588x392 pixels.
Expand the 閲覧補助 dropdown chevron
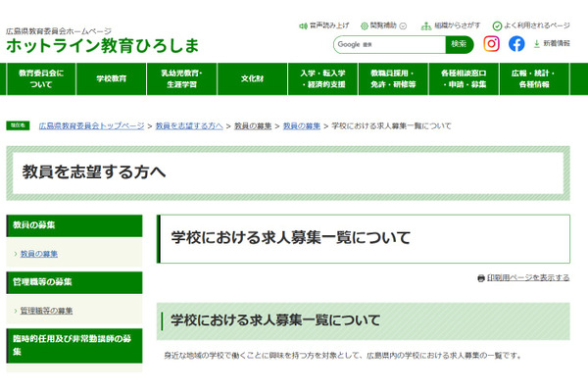(x=403, y=25)
